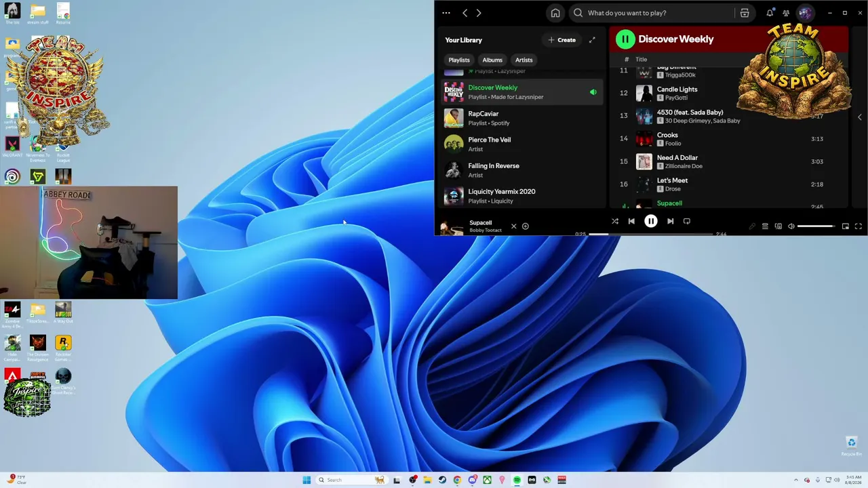
Task: Open the Spotify three-dots menu
Action: tap(446, 13)
